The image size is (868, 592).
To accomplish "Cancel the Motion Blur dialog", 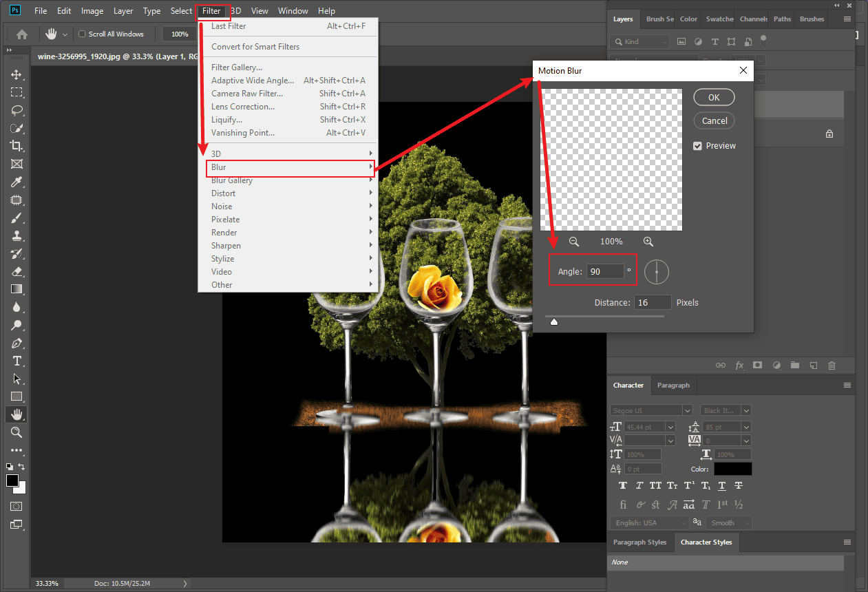I will (x=714, y=120).
